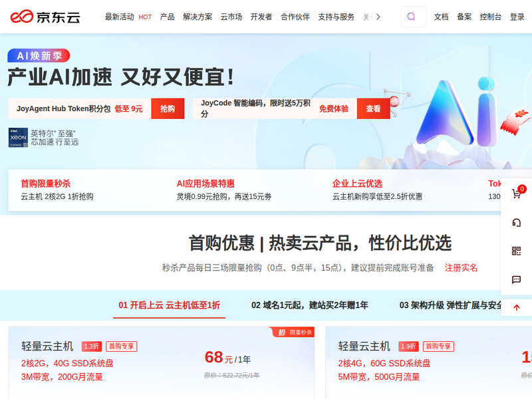Open the AI应用场景特惠 promo
The width and height of the screenshot is (532, 399).
coord(205,184)
